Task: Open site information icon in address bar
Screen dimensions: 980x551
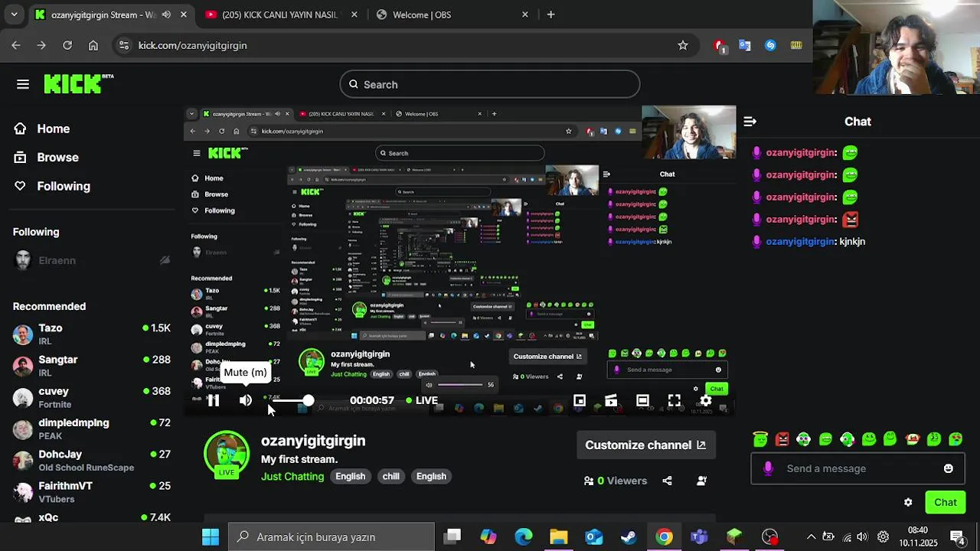Action: pyautogui.click(x=124, y=45)
